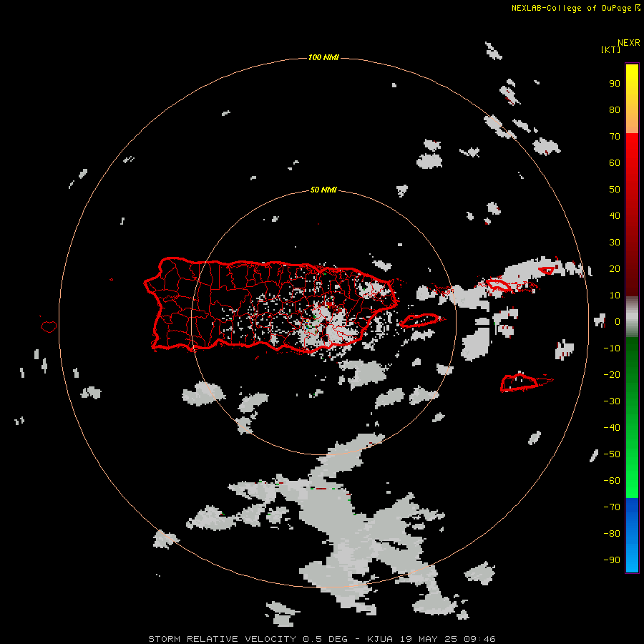This screenshot has height=644, width=644.
Task: Click the 10 value on the velocity scale
Action: (x=615, y=296)
